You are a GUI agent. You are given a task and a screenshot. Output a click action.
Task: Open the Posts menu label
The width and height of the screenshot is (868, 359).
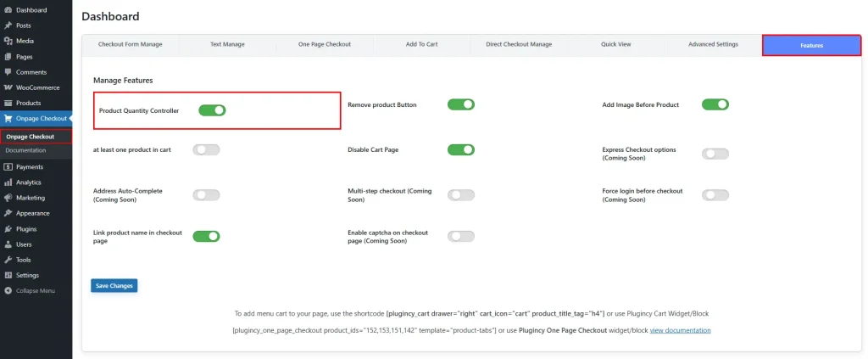24,25
